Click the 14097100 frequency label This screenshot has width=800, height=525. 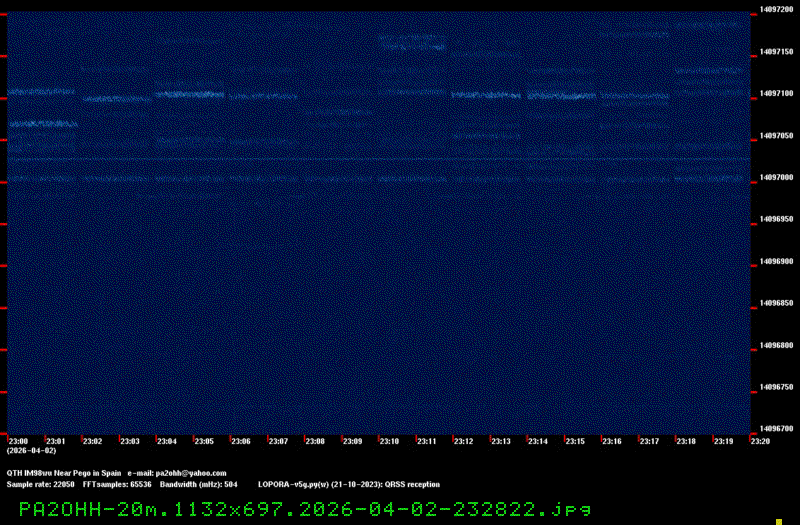pyautogui.click(x=777, y=94)
